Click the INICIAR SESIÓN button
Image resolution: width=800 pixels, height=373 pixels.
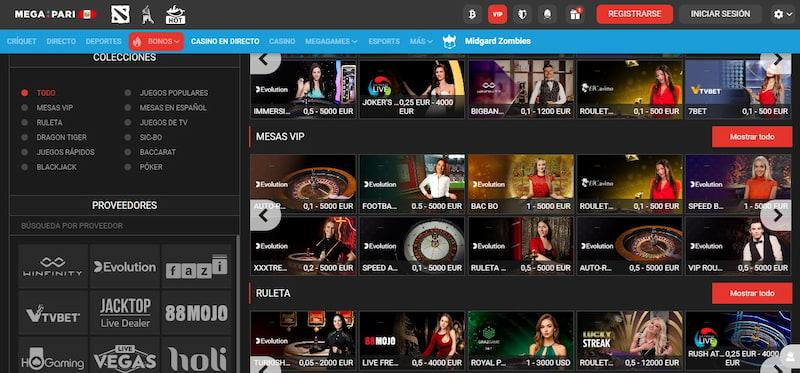click(x=720, y=14)
